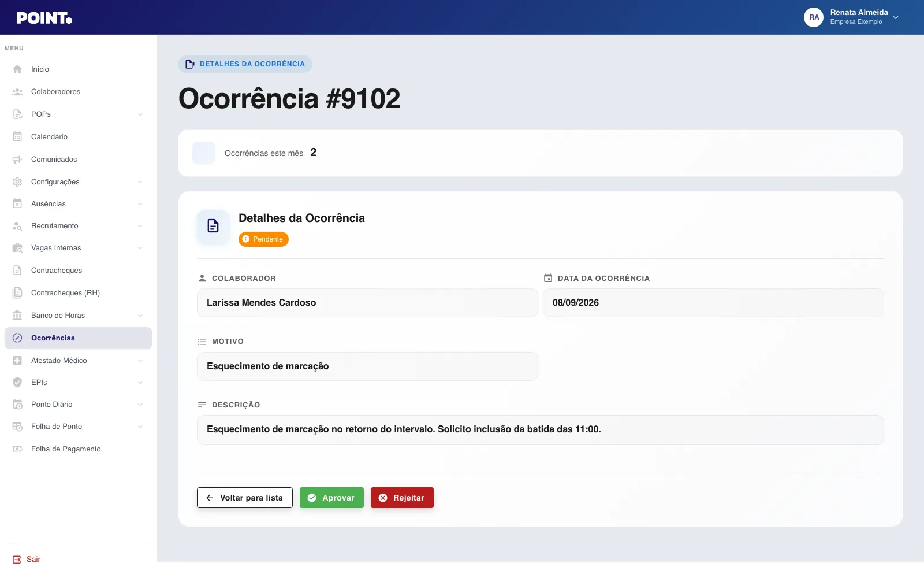Open Início in the menu

[78, 69]
